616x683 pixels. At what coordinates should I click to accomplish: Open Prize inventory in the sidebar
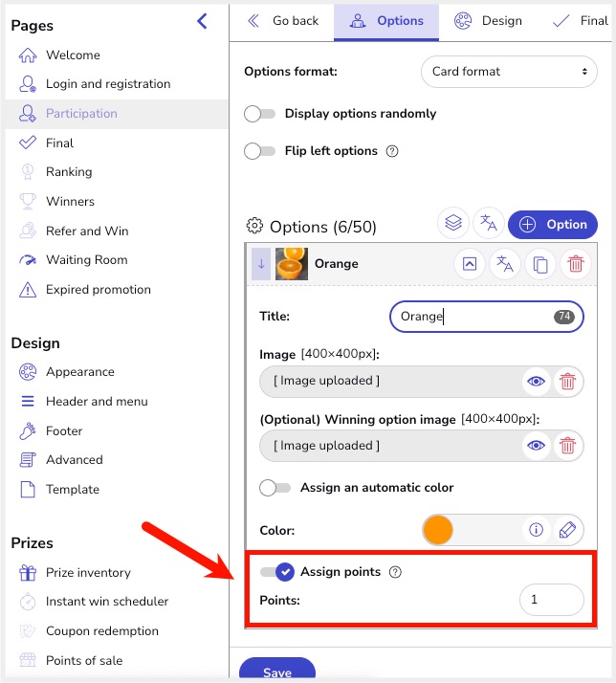(x=88, y=572)
